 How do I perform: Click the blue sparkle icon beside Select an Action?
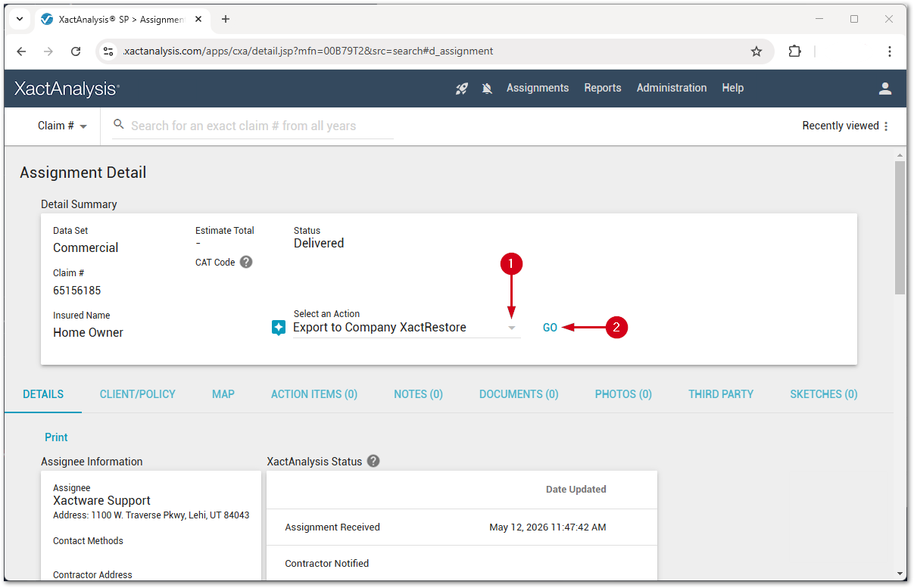point(279,328)
